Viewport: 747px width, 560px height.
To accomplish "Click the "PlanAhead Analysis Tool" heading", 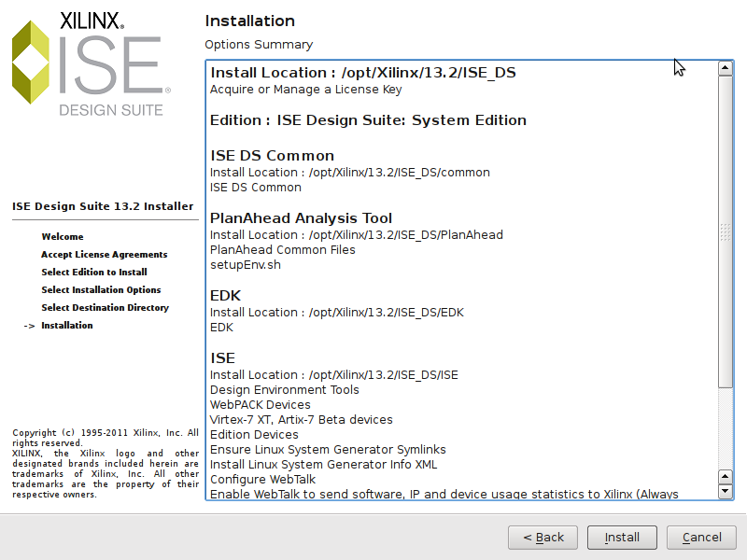I will pos(301,218).
